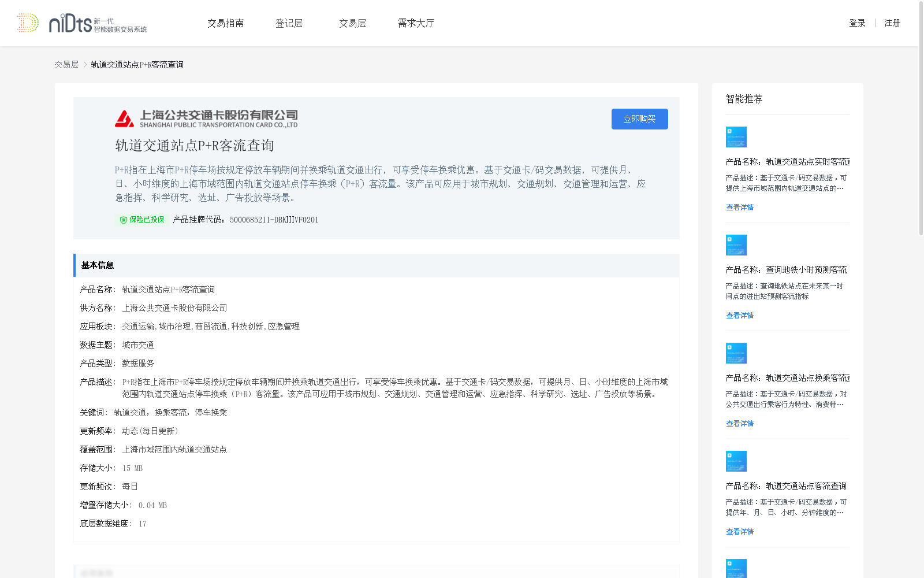Viewport: 924px width, 578px height.
Task: Open thumbnail for 轨道交通站点换乘客流 recommendation
Action: click(x=736, y=353)
